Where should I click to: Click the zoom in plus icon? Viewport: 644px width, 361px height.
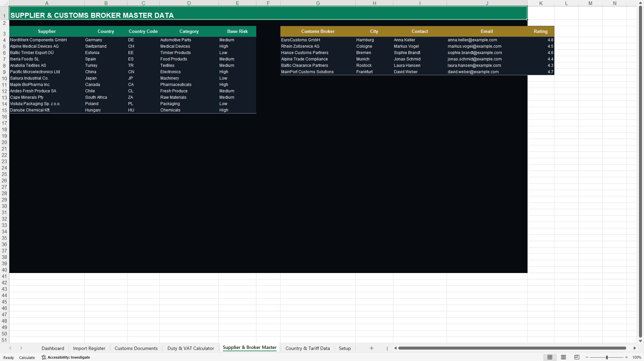click(x=627, y=357)
